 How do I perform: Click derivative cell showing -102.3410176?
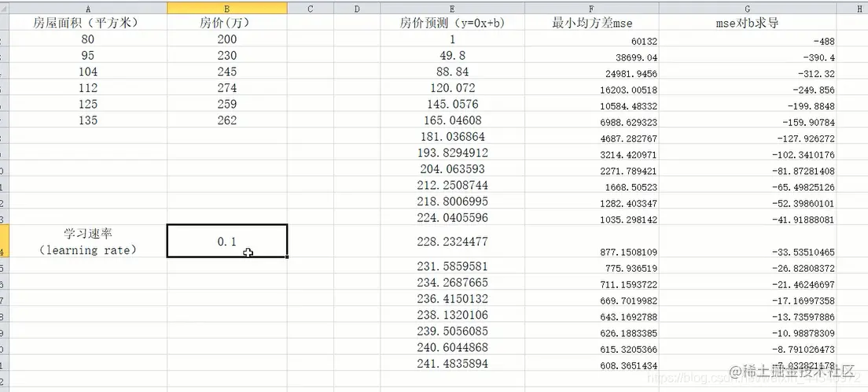(x=748, y=152)
